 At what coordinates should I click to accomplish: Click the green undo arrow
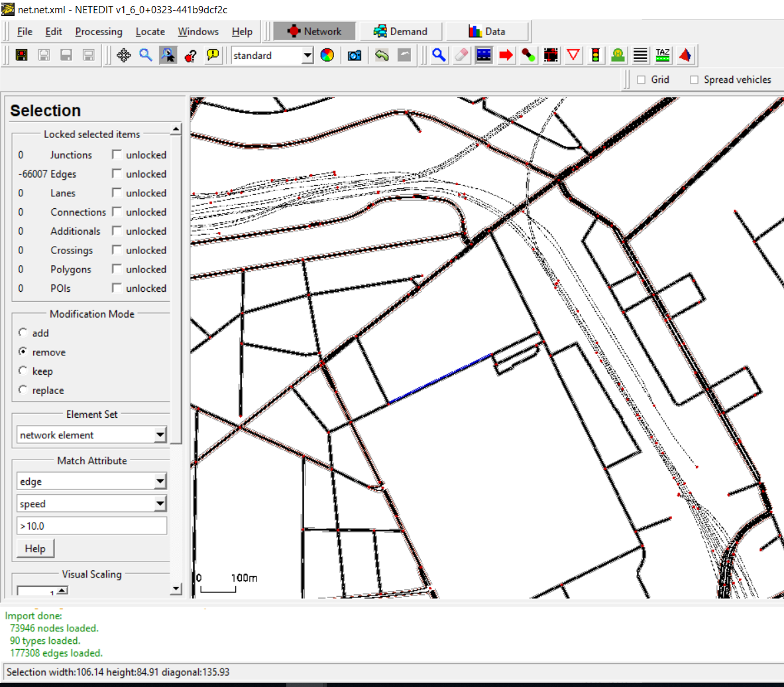(382, 55)
